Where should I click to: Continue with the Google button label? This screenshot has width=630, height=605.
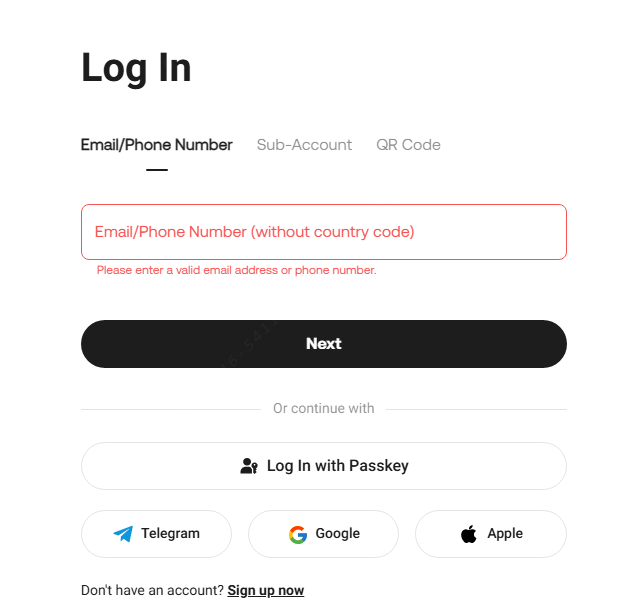tap(337, 534)
